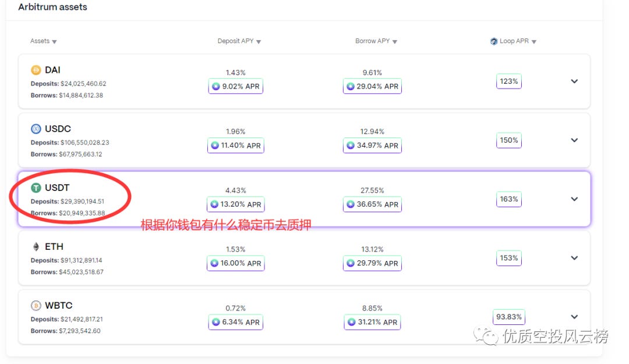The image size is (629, 364).
Task: Click reward icon in USDC 34.97% APR badge
Action: click(x=351, y=145)
